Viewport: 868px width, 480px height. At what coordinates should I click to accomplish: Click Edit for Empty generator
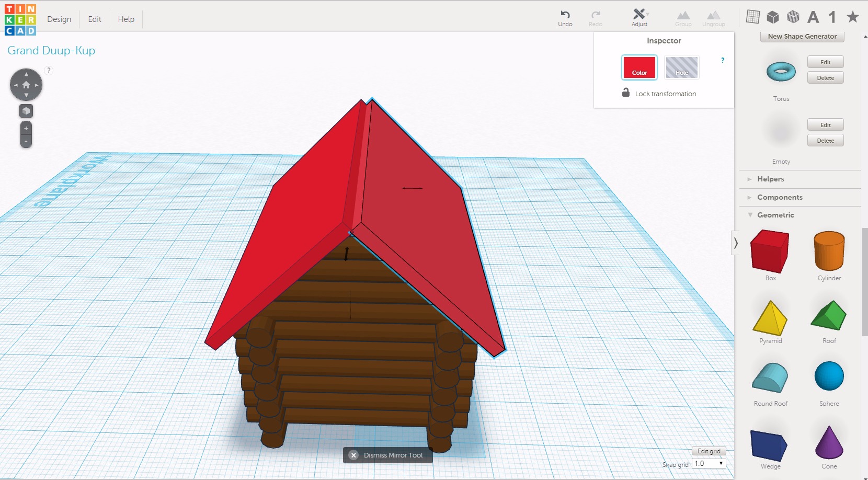tap(826, 125)
